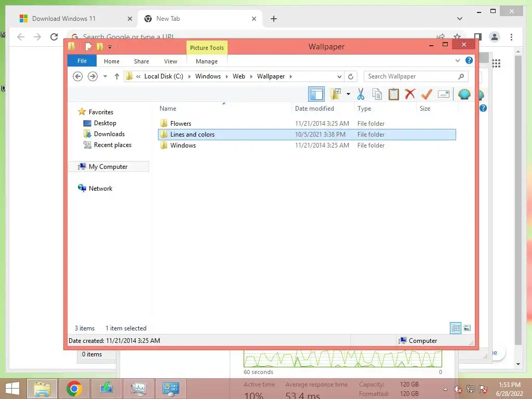Reload the page in Chrome
This screenshot has height=399, width=532.
tap(54, 37)
